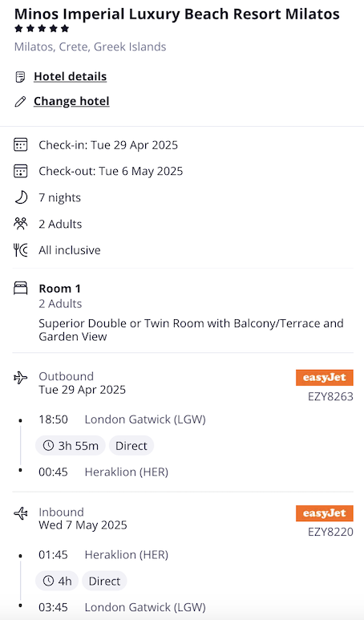
Task: Click the outbound airplane icon
Action: tap(21, 378)
